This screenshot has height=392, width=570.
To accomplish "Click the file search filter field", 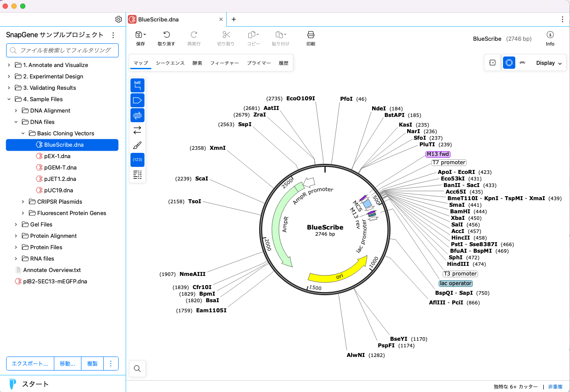I will [62, 50].
